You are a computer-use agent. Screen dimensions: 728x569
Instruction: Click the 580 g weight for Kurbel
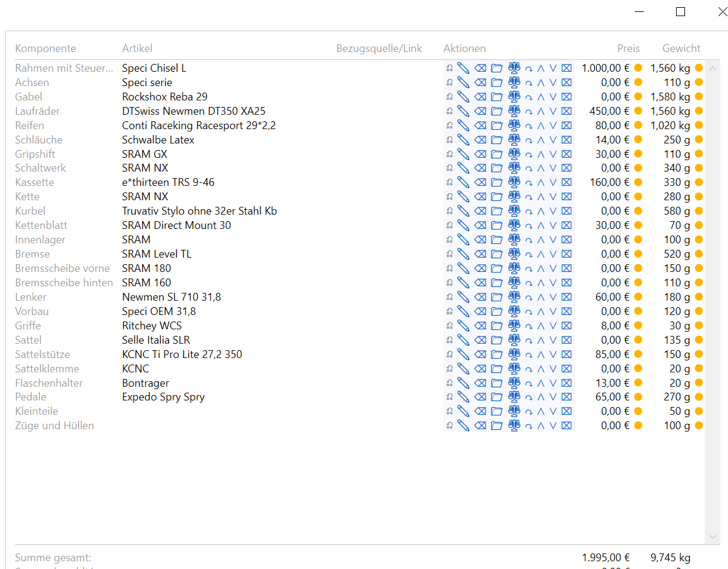pyautogui.click(x=677, y=211)
